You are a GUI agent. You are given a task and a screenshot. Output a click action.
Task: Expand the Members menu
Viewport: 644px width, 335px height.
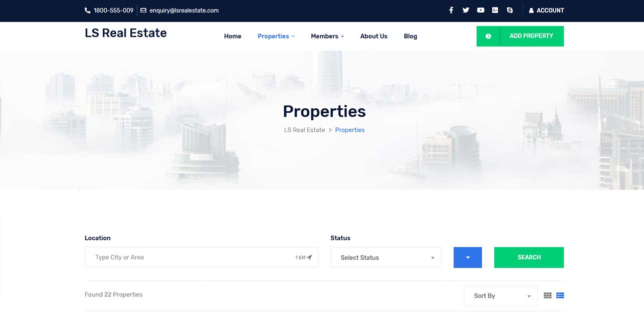point(327,36)
